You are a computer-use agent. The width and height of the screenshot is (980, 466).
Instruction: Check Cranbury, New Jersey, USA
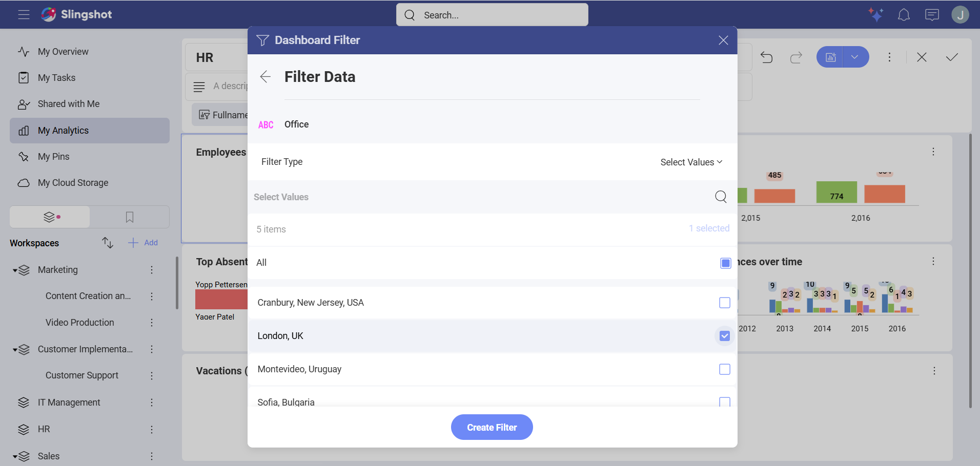(x=725, y=303)
